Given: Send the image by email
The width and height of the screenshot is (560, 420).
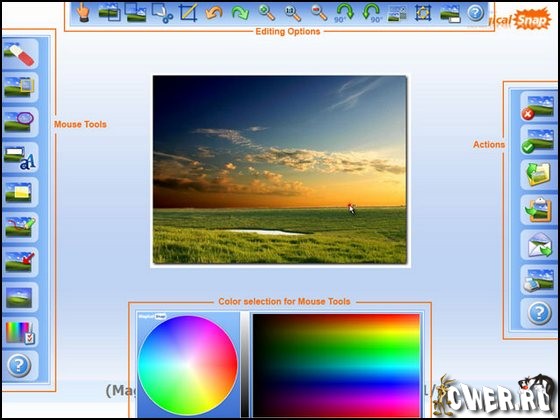Looking at the screenshot, I should point(539,245).
